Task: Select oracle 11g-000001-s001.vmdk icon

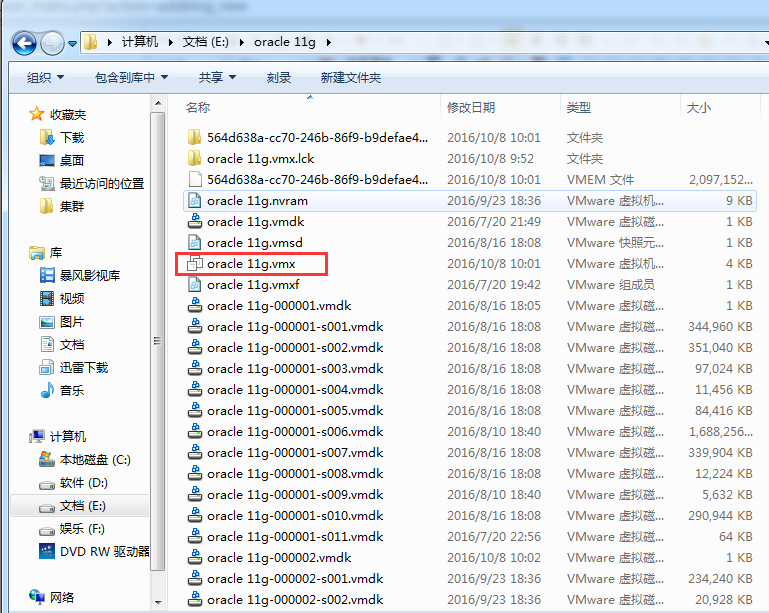Action: click(195, 326)
